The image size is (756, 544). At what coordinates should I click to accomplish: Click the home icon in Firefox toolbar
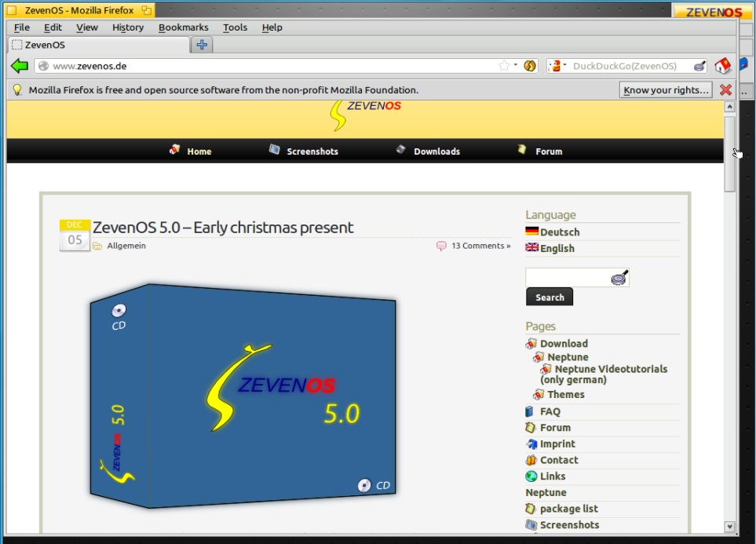click(722, 66)
